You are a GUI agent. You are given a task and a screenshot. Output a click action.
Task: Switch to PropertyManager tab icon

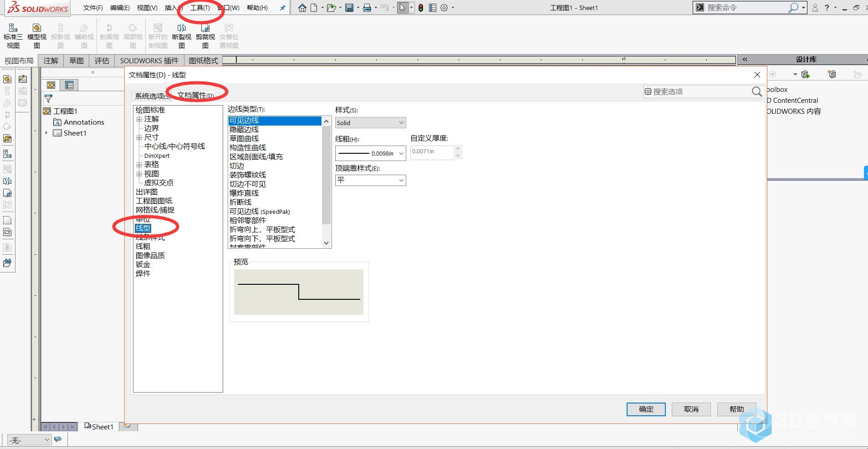(69, 85)
